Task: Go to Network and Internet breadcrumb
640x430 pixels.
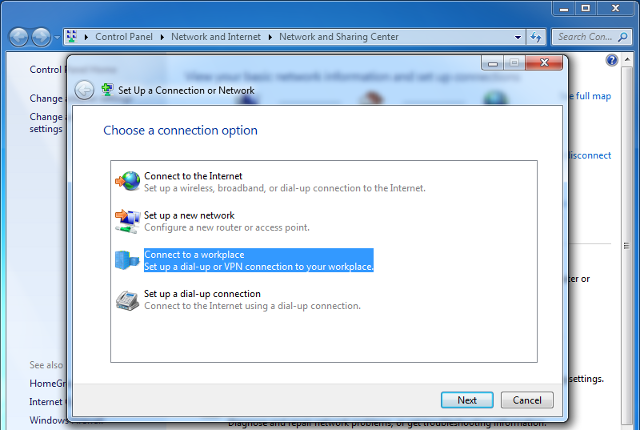Action: click(216, 37)
